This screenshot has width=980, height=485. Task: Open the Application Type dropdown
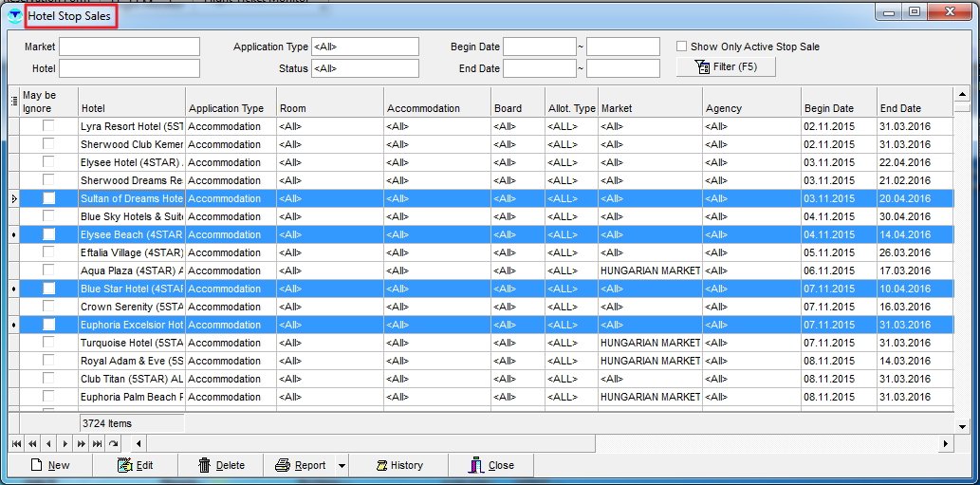pyautogui.click(x=364, y=47)
